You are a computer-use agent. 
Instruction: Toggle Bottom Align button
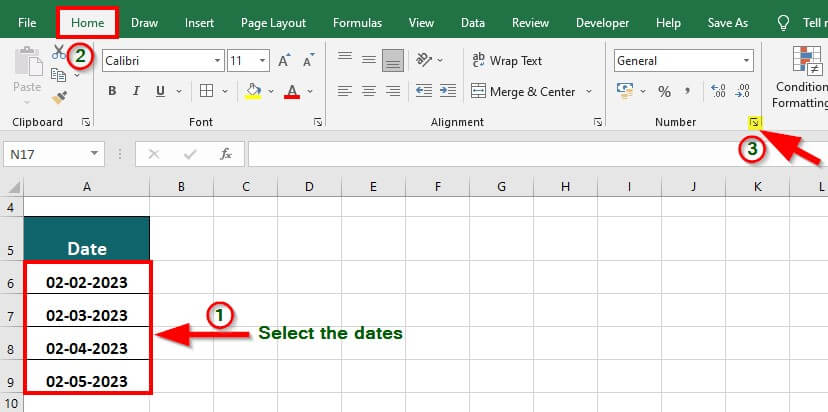pyautogui.click(x=392, y=61)
